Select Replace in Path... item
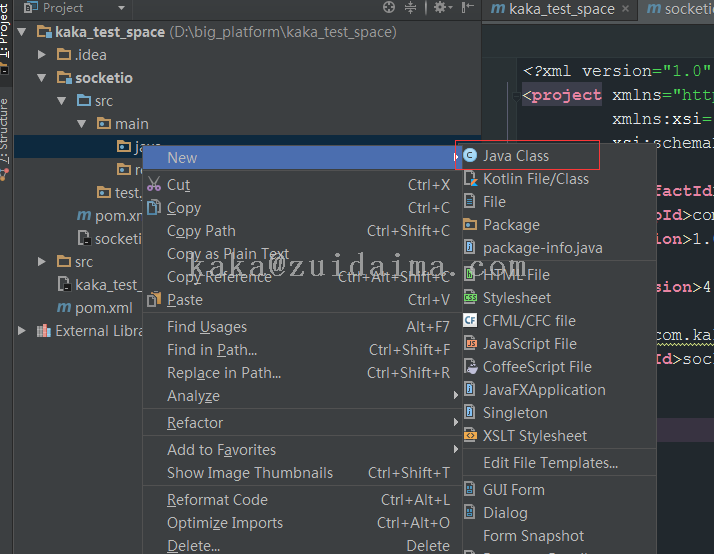The height and width of the screenshot is (554, 714). click(302, 373)
